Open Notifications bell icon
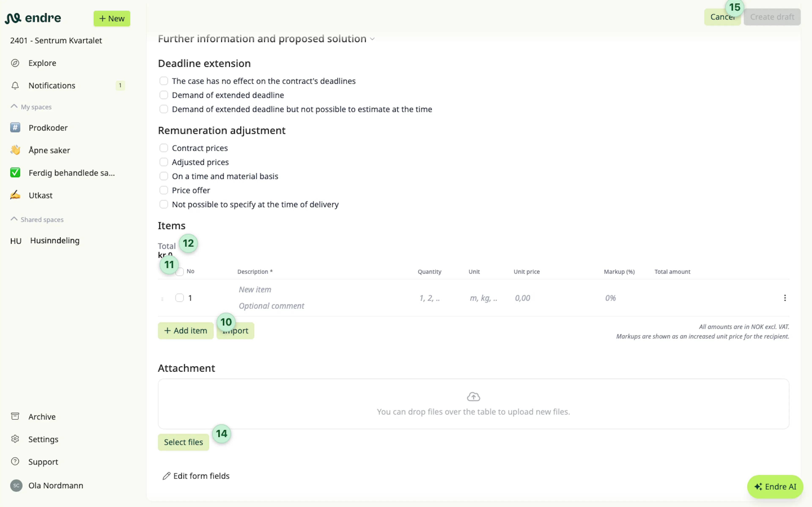812x507 pixels. click(15, 86)
